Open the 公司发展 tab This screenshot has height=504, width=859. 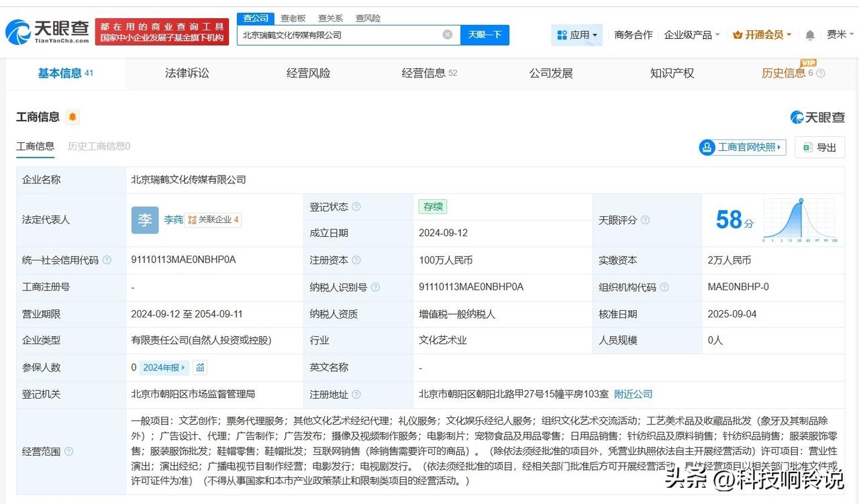pyautogui.click(x=551, y=73)
